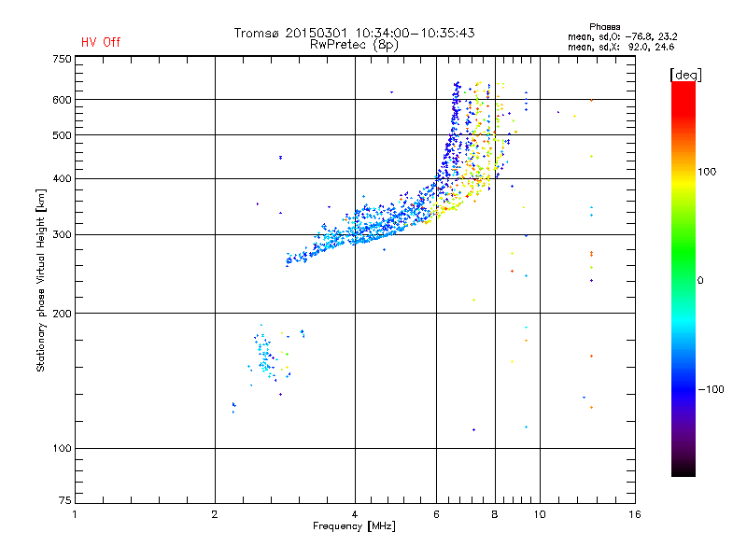
Task: Click the colorbar label '0'
Action: tap(700, 281)
